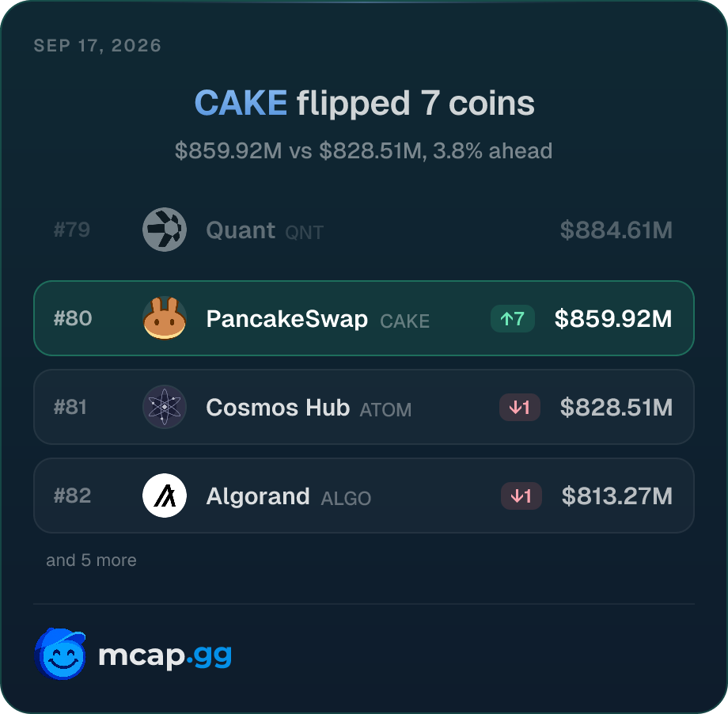Image resolution: width=728 pixels, height=714 pixels.
Task: Click the Quant coin logo icon
Action: point(165,230)
